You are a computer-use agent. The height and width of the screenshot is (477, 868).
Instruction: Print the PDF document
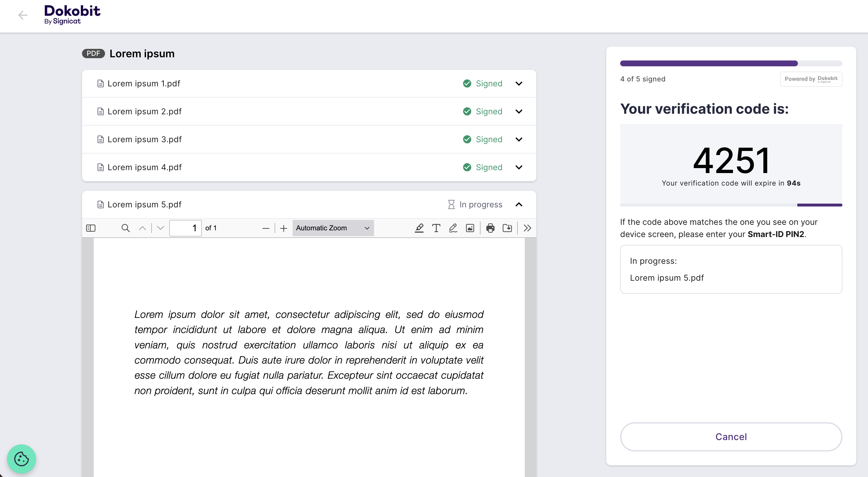(x=490, y=228)
